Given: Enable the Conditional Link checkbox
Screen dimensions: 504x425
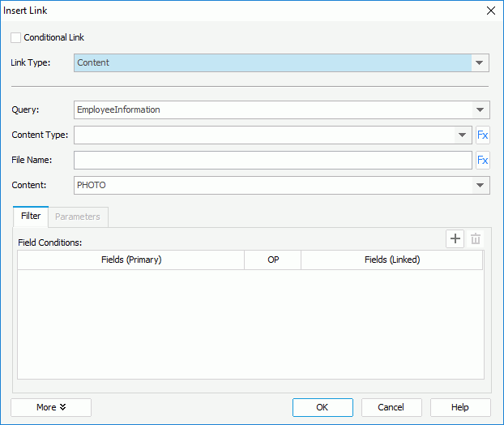Looking at the screenshot, I should 16,37.
